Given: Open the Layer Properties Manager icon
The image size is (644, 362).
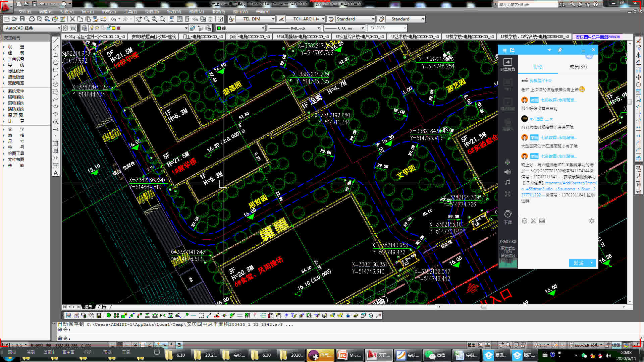Looking at the screenshot, I should coord(84,28).
